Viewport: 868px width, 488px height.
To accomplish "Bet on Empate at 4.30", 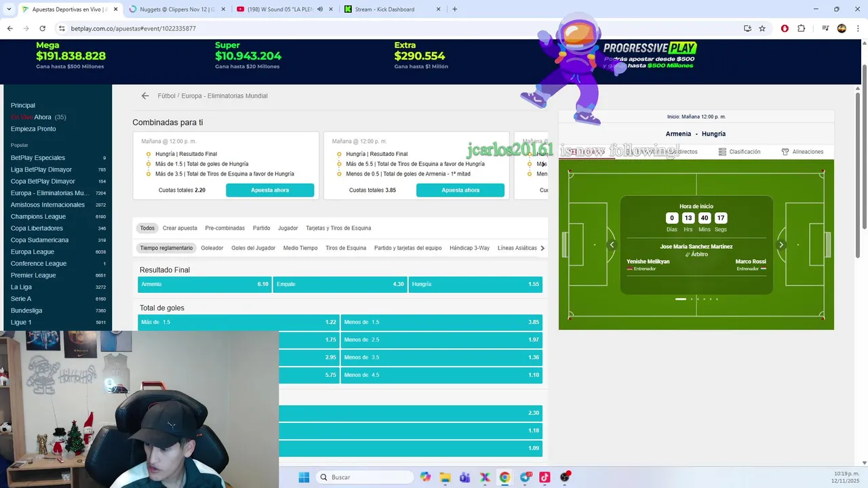I will tap(340, 285).
